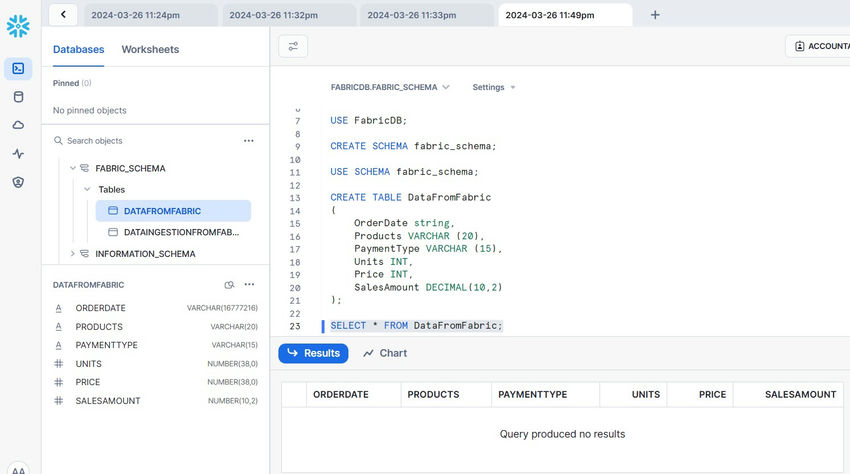The image size is (850, 474).
Task: Select the DATAFROMFABRIC table
Action: coord(173,211)
